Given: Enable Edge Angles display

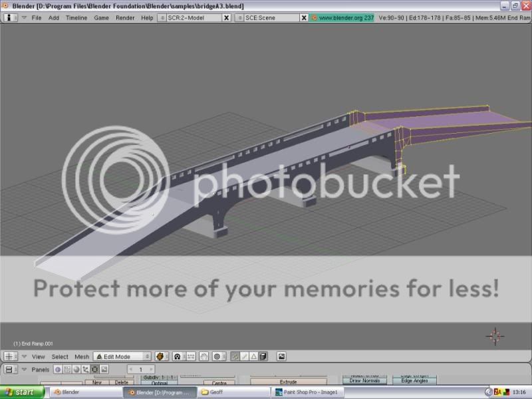Looking at the screenshot, I should pos(415,380).
